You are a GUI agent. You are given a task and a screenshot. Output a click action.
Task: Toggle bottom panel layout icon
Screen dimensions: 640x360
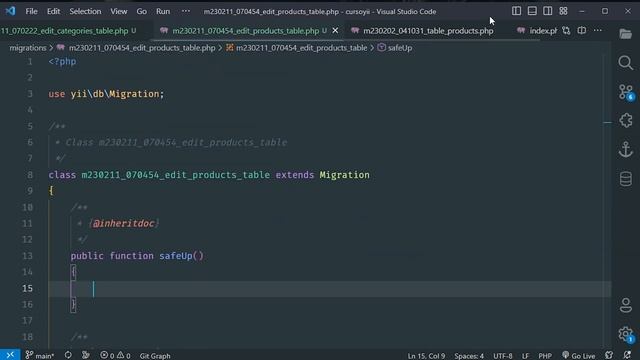click(532, 11)
